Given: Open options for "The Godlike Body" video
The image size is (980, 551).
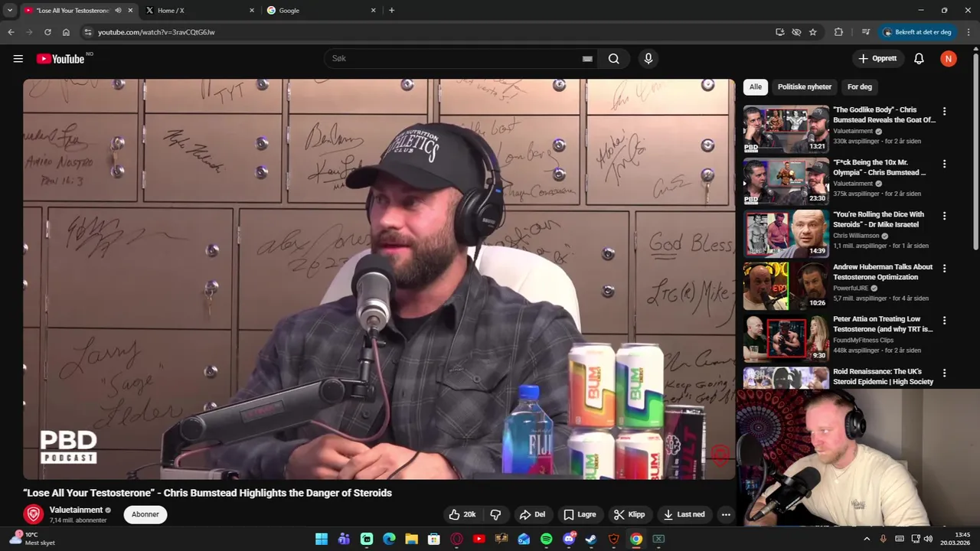Looking at the screenshot, I should (944, 111).
